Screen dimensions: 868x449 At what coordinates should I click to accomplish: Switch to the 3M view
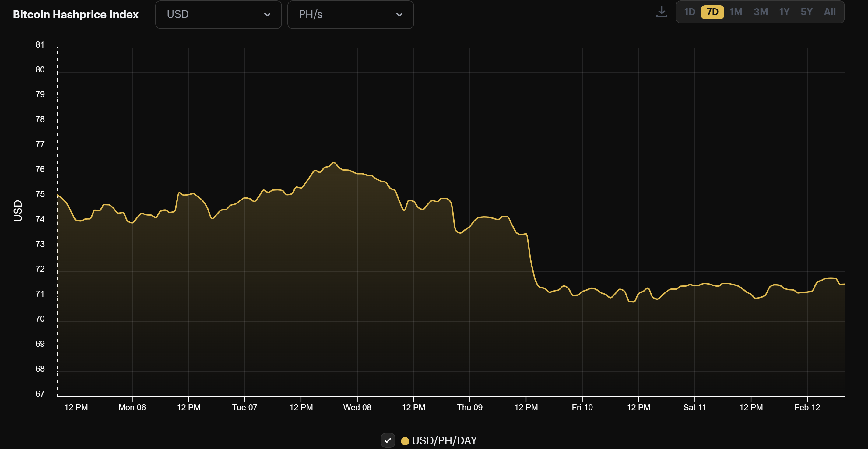761,12
